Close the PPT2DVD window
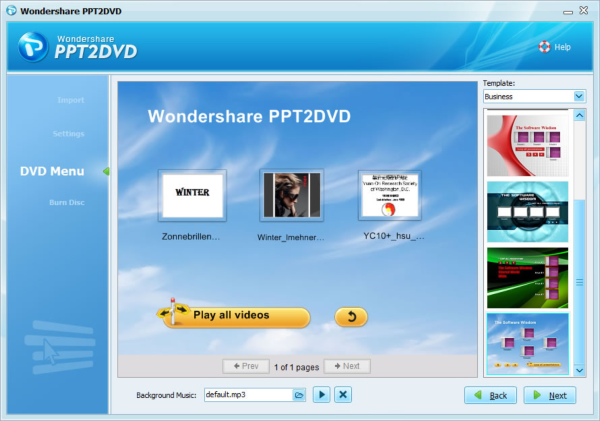Screen dimensions: 600x421 [584, 10]
